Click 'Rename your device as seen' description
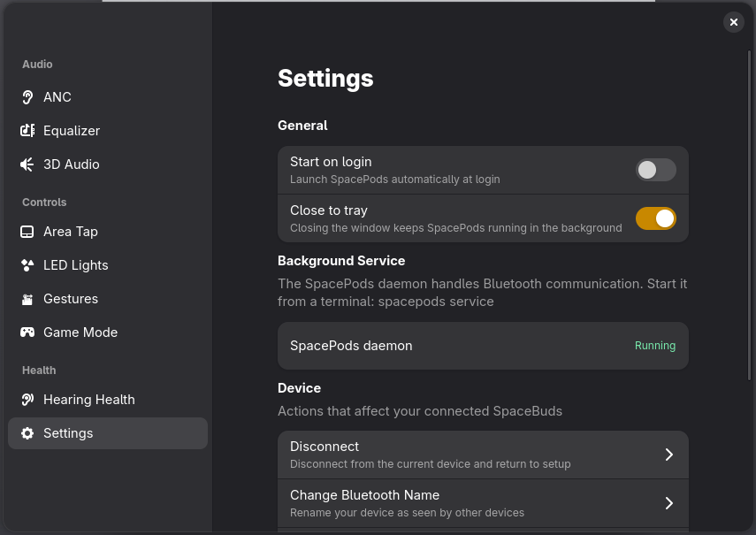Image resolution: width=756 pixels, height=535 pixels. (x=407, y=513)
